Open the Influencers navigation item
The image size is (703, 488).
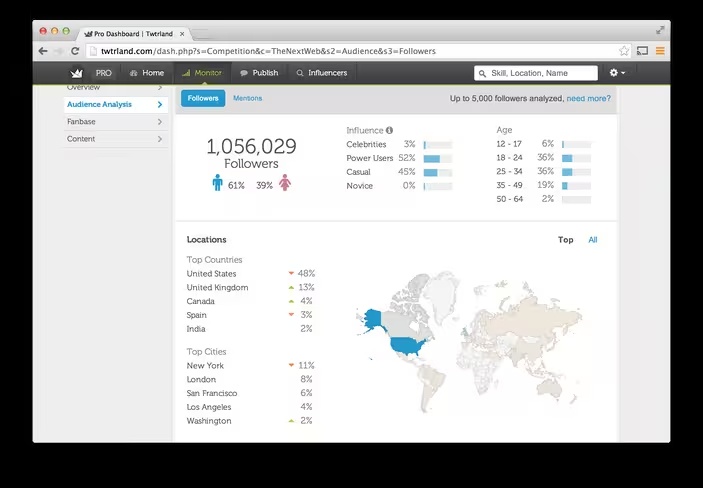click(x=321, y=73)
